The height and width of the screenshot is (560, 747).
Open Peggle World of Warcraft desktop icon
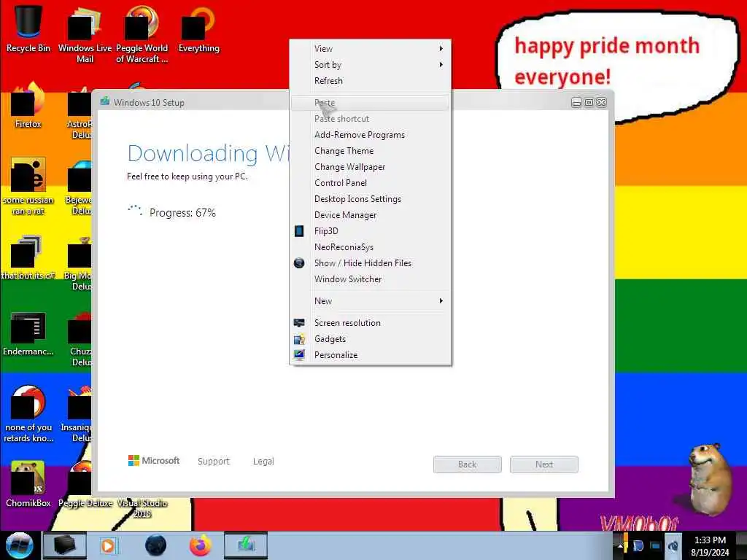(142, 34)
